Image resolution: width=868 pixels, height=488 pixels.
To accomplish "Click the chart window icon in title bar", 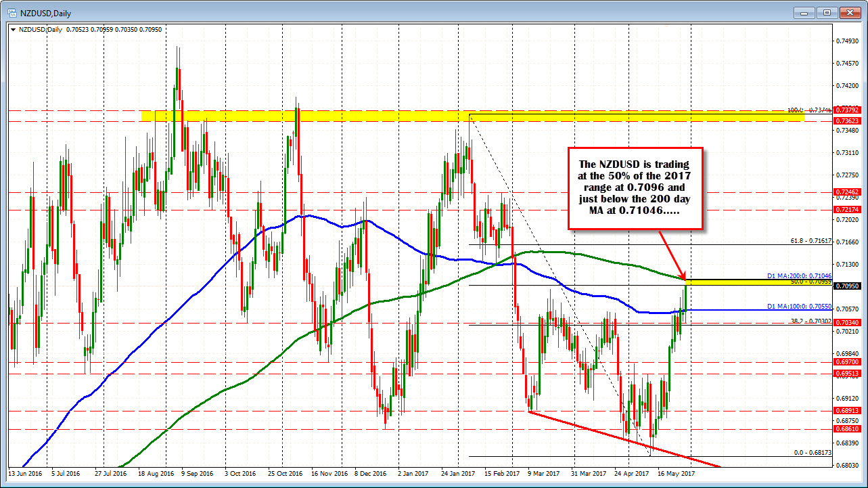I will tap(13, 12).
